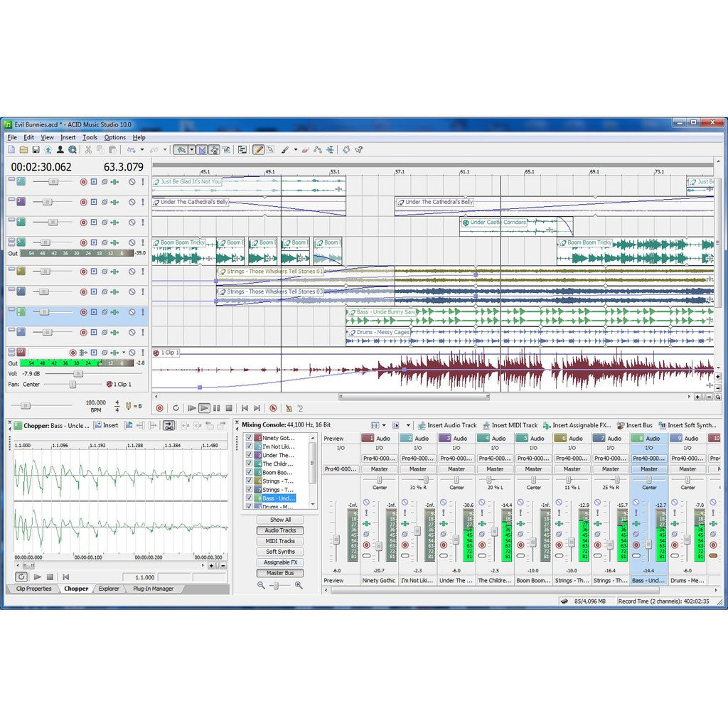Image resolution: width=728 pixels, height=728 pixels.
Task: Adjust the Pan slider labeled Center
Action: (73, 384)
